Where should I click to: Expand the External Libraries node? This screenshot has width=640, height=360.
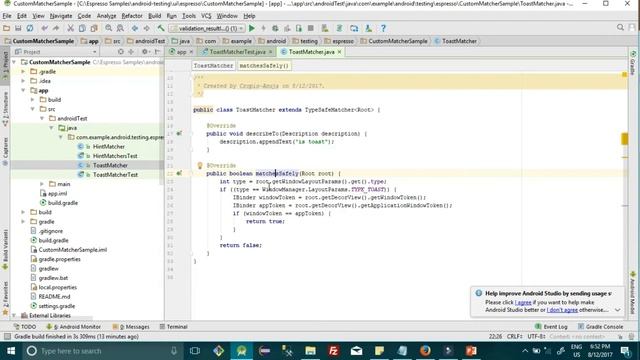tap(14, 316)
